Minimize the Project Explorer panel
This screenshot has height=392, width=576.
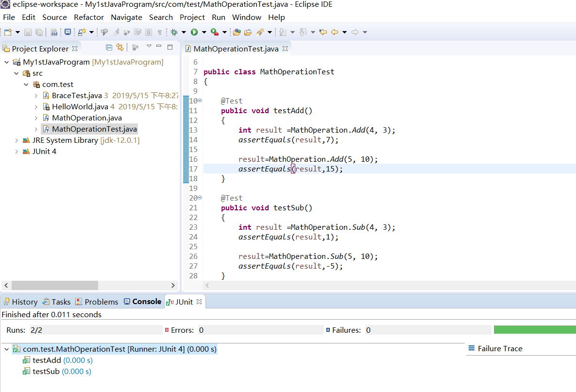(159, 46)
